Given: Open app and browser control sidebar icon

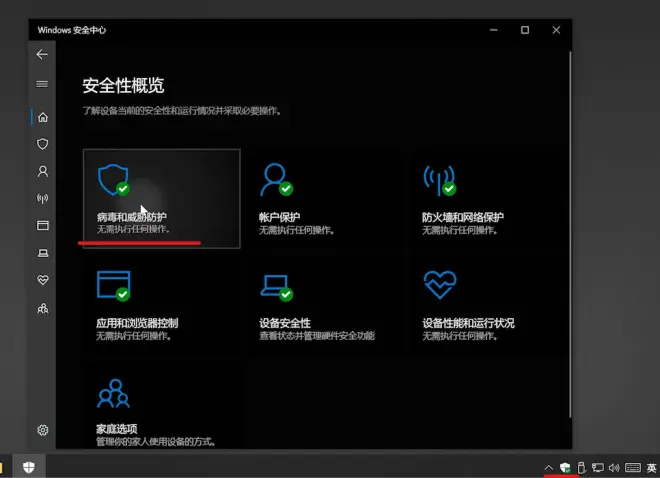Looking at the screenshot, I should coord(43,226).
